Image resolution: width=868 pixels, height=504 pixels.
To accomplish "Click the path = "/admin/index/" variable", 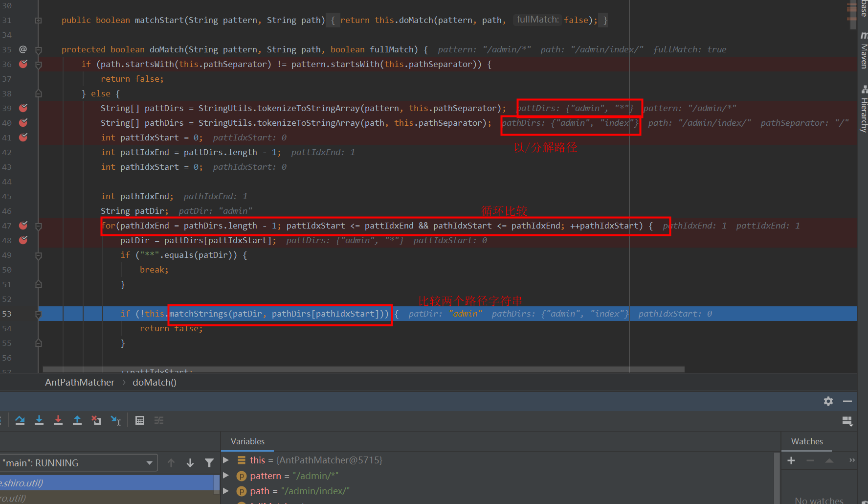I will 300,491.
